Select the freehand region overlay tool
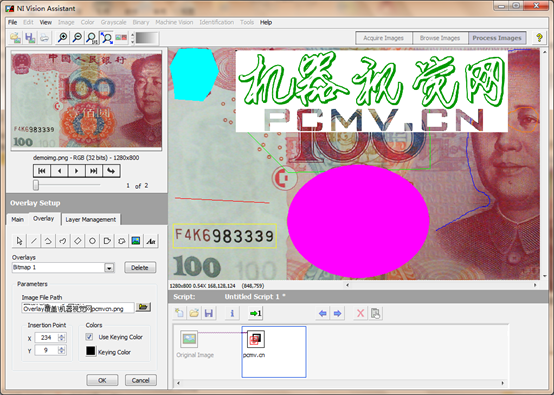This screenshot has height=395, width=554. pos(122,241)
